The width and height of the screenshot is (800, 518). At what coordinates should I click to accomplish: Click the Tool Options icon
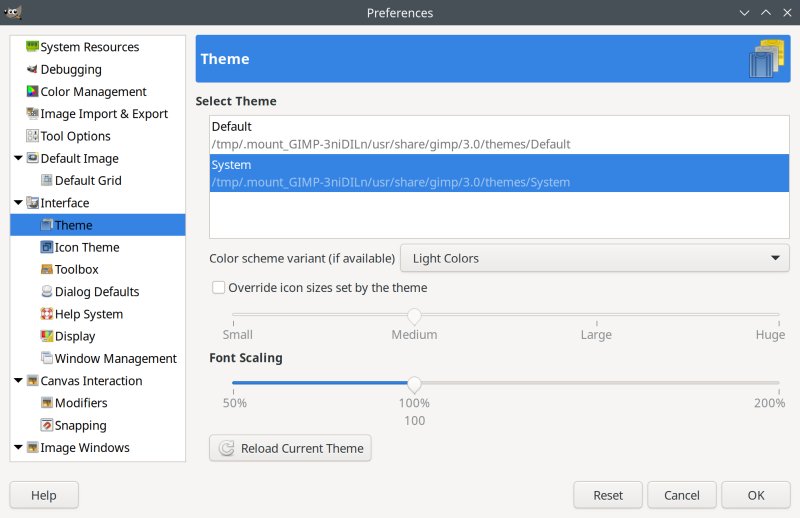click(32, 136)
